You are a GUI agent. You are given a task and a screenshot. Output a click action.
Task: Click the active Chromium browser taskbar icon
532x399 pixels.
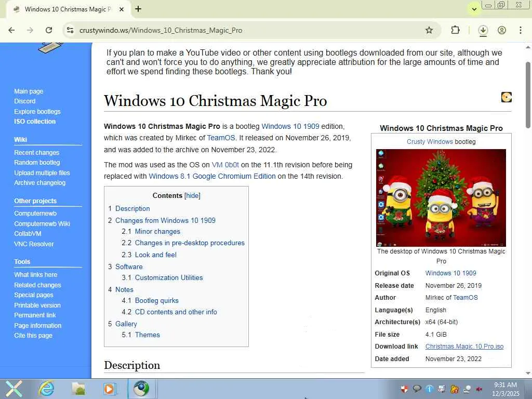141,389
